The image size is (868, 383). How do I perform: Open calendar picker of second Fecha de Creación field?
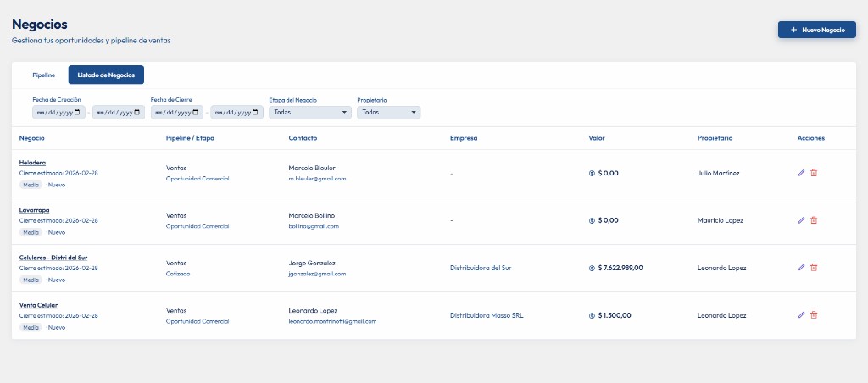click(136, 113)
